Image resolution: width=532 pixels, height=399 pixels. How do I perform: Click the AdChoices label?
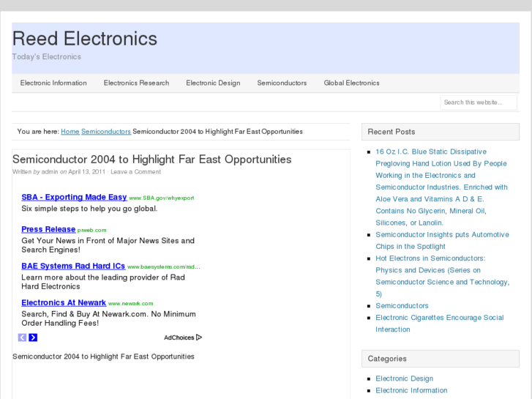click(x=179, y=338)
